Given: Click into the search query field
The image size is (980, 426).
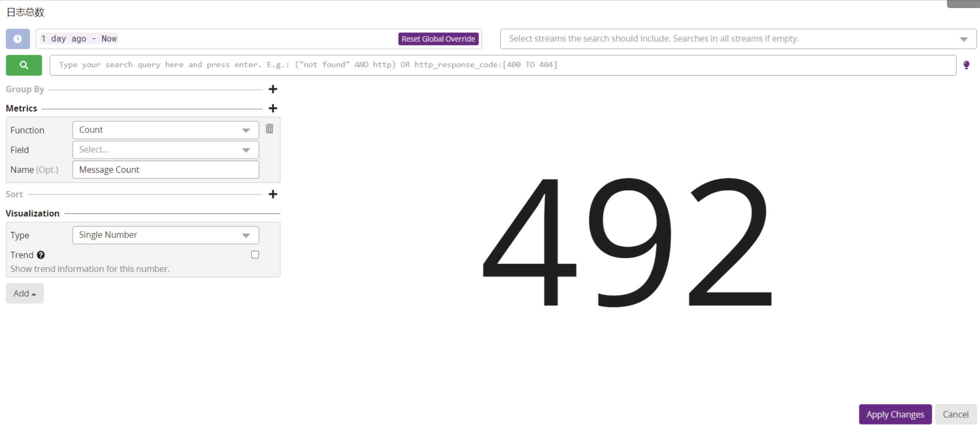Looking at the screenshot, I should pyautogui.click(x=502, y=65).
